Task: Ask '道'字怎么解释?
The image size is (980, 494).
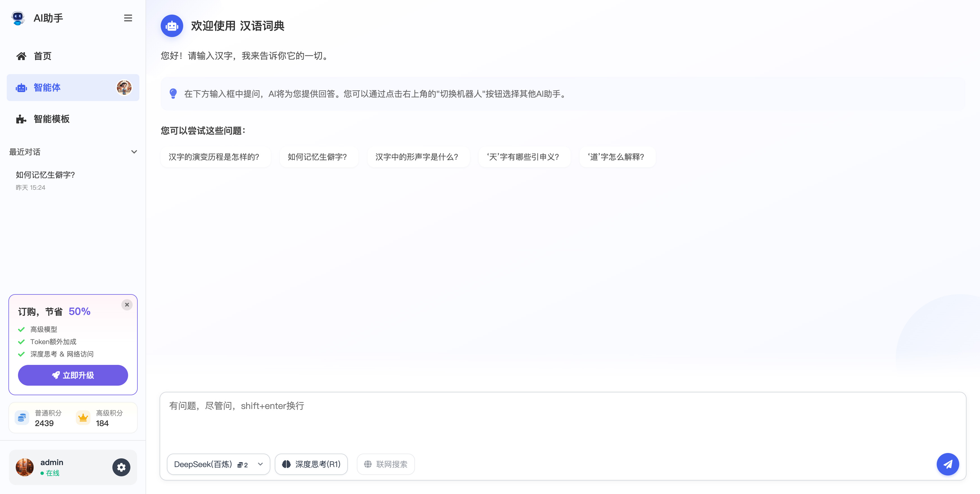Action: (617, 157)
